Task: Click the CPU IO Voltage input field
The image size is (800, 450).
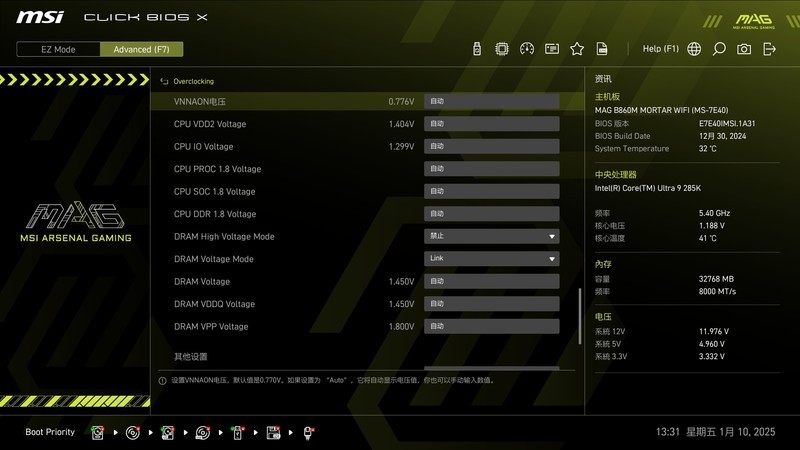Action: pyautogui.click(x=491, y=146)
